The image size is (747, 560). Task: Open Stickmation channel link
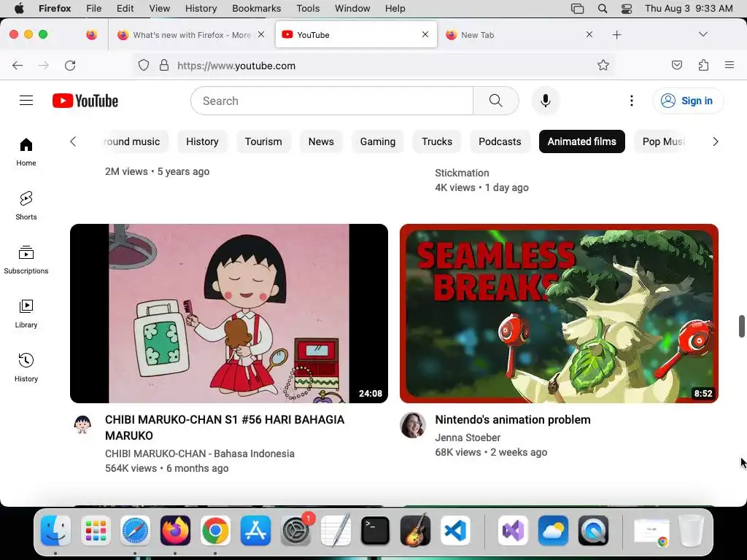coord(462,173)
